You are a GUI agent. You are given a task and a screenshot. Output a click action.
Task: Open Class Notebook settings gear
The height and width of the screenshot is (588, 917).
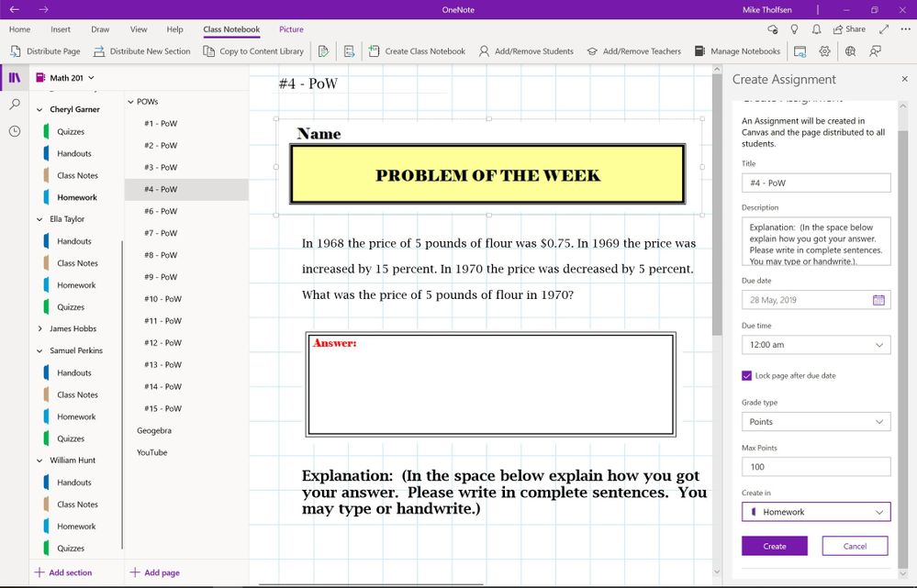pos(824,51)
